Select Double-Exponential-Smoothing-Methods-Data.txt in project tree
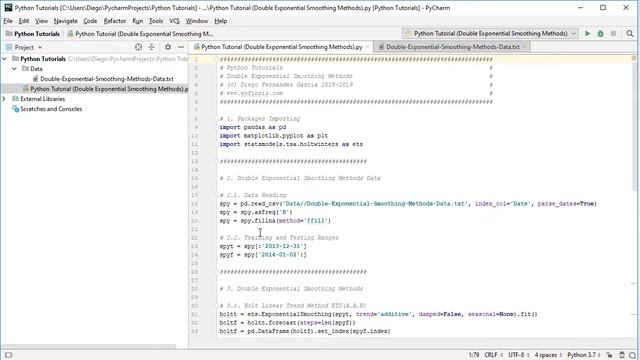The width and height of the screenshot is (640, 360). 107,79
